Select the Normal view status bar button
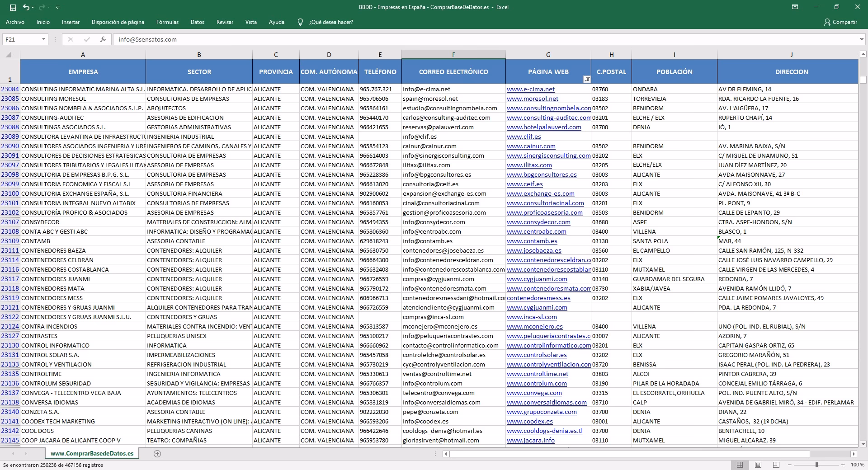The width and height of the screenshot is (868, 470). [740, 465]
